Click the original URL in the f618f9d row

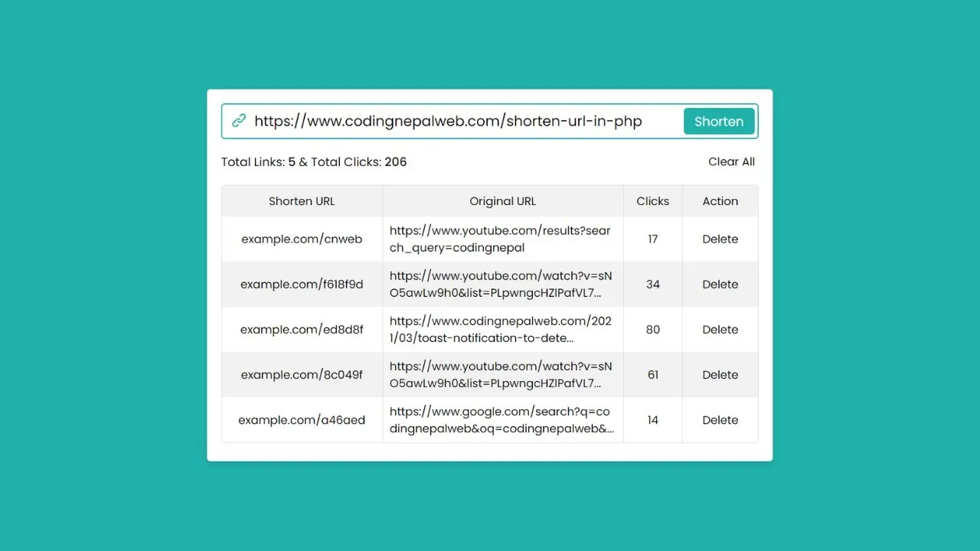pyautogui.click(x=501, y=284)
